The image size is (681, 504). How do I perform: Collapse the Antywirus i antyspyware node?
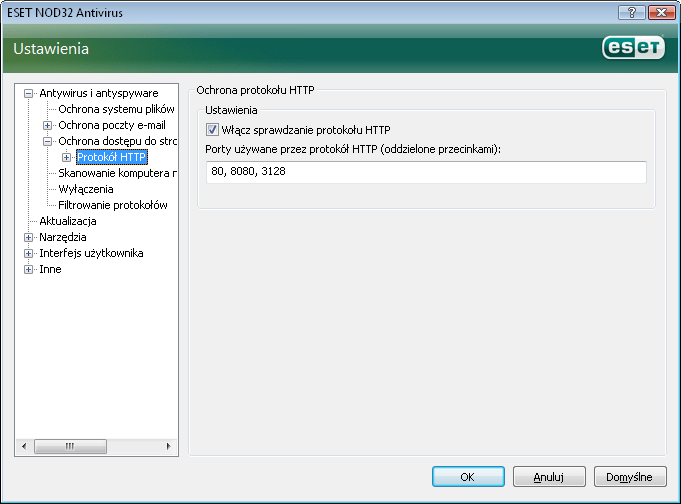coord(29,93)
